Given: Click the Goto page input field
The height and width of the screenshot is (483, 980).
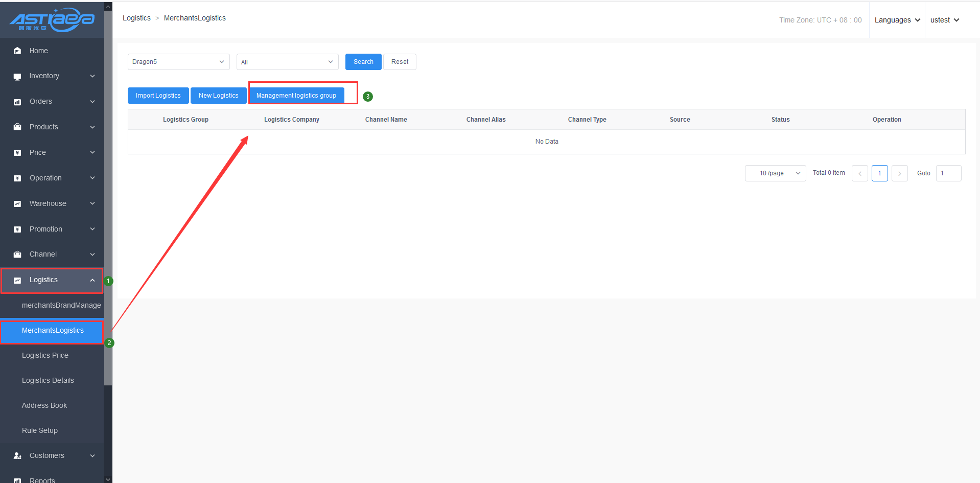Looking at the screenshot, I should tap(948, 173).
